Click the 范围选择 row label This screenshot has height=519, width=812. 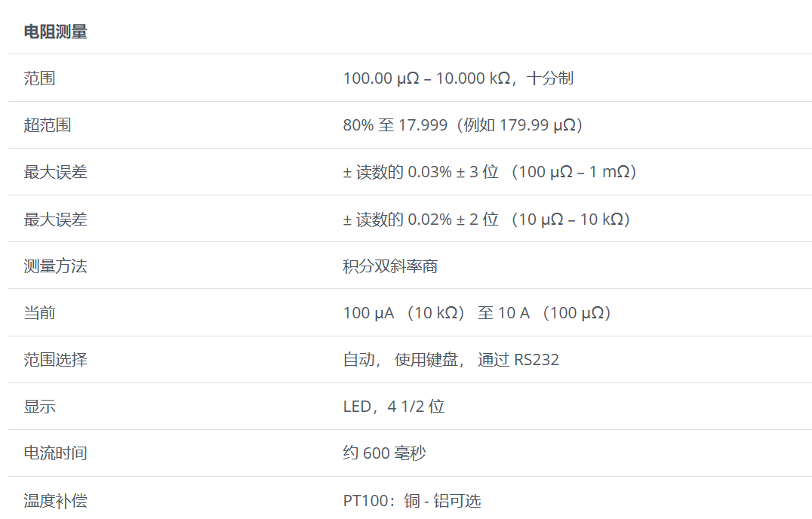55,360
